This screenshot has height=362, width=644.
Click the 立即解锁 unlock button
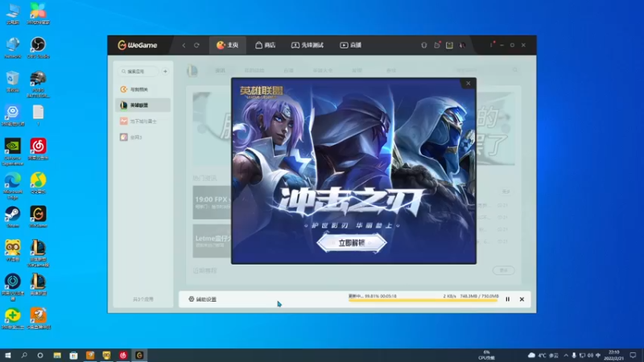[352, 243]
